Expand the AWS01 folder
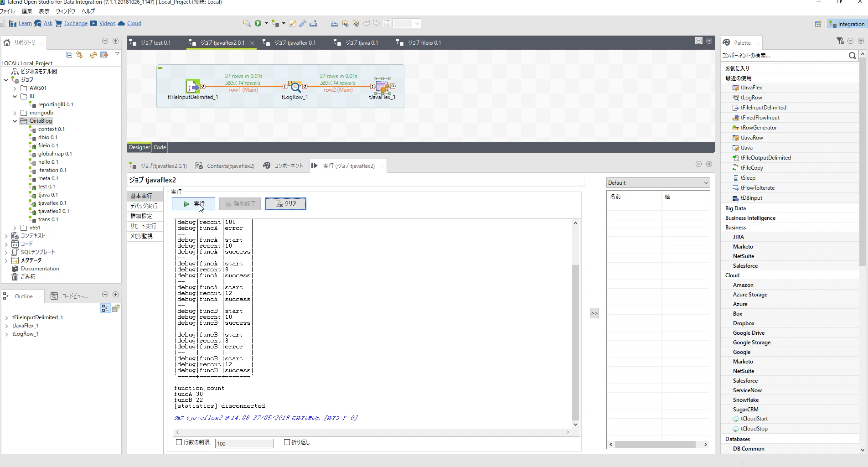The width and height of the screenshot is (868, 467). point(15,88)
